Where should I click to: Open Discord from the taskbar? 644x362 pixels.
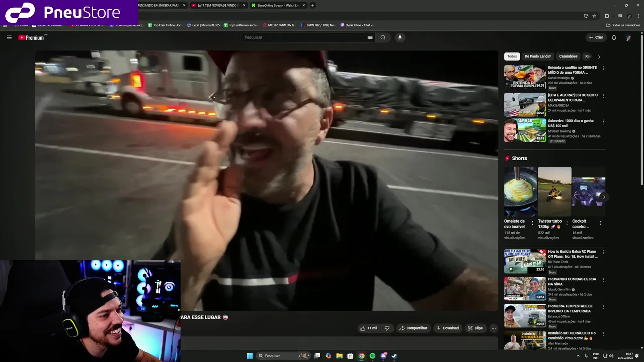coord(383,356)
